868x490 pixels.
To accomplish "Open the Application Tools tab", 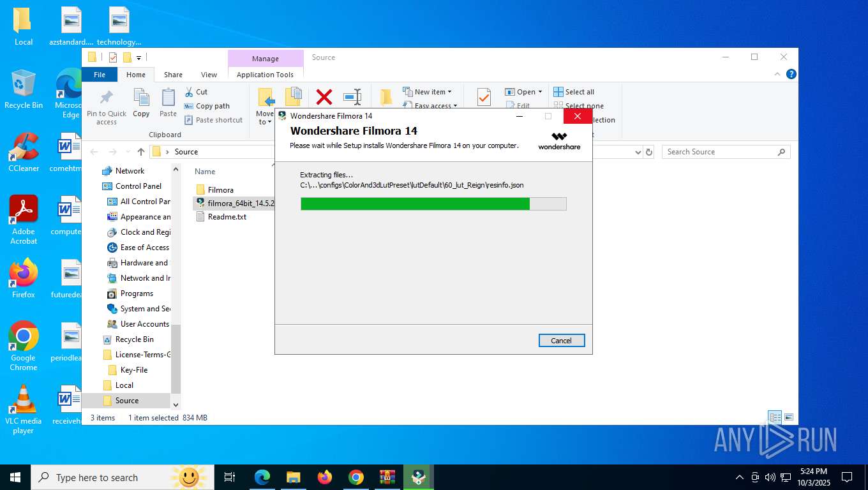I will click(265, 75).
